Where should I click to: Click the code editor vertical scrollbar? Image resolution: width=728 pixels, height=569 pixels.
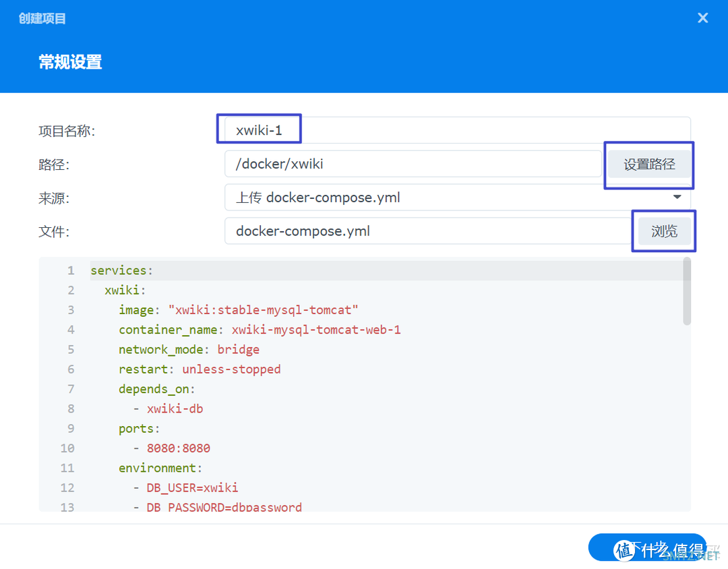tap(687, 292)
